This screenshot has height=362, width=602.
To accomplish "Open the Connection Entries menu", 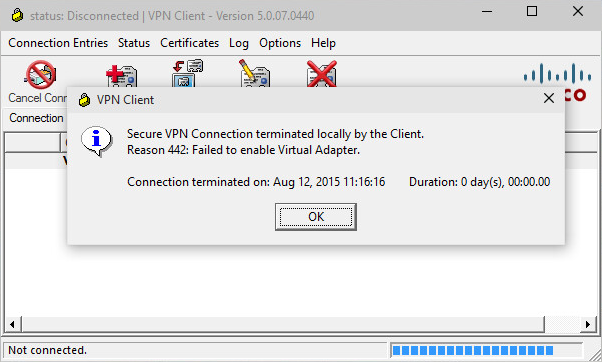I will pyautogui.click(x=58, y=43).
